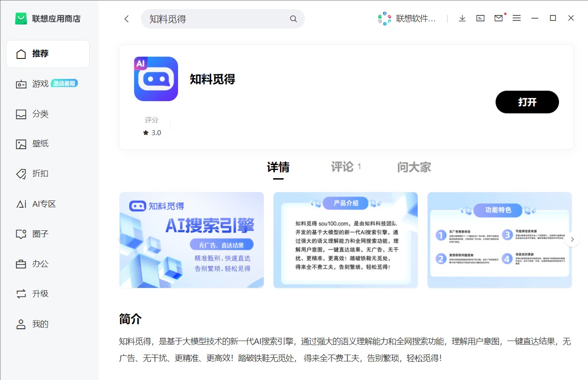The width and height of the screenshot is (588, 380).
Task: Click the feedback message box icon
Action: [x=480, y=18]
